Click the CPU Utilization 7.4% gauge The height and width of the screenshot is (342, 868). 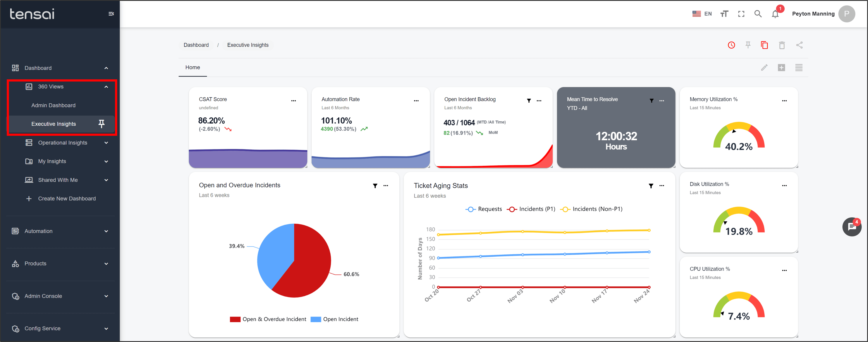(x=739, y=306)
